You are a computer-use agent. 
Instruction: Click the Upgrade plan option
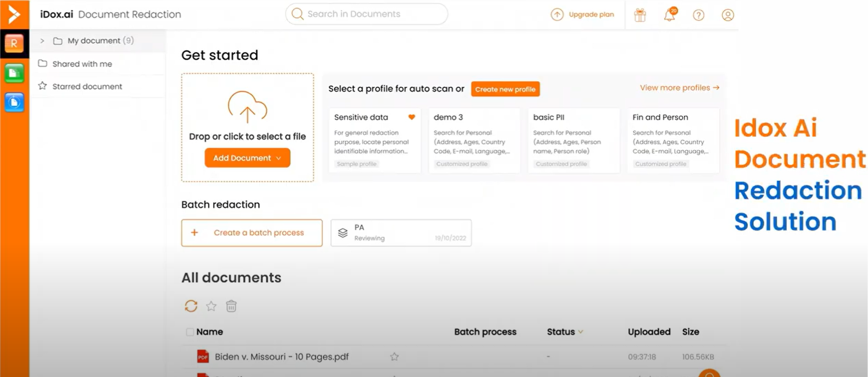click(x=583, y=14)
